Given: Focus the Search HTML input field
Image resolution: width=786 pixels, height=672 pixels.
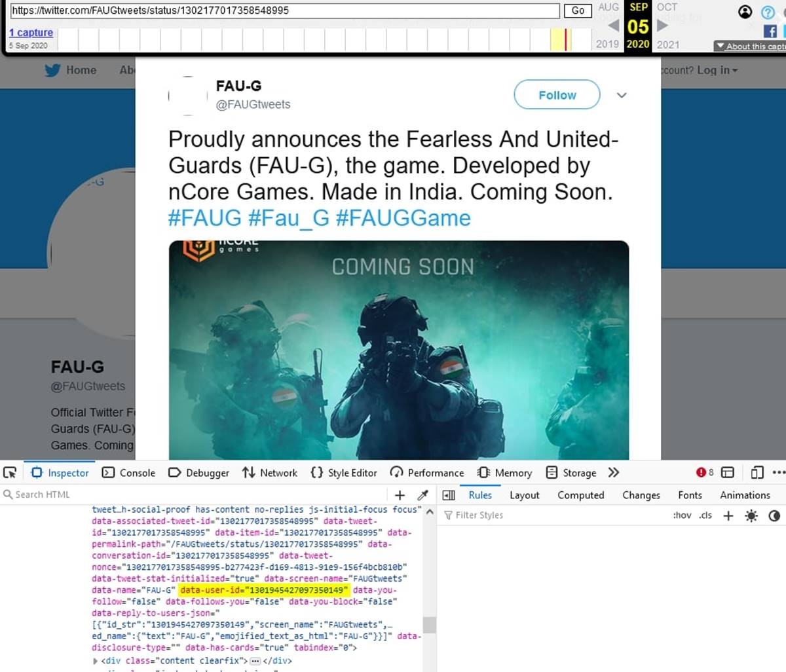Looking at the screenshot, I should point(196,495).
